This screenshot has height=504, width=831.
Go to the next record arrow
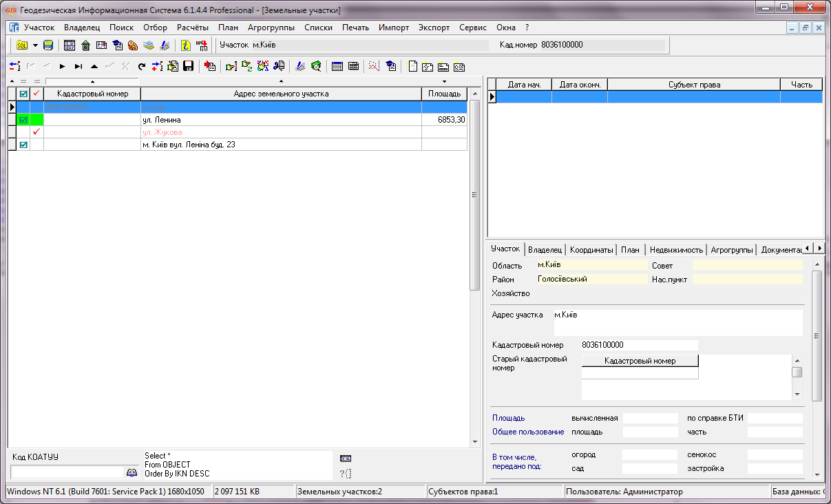[x=62, y=66]
